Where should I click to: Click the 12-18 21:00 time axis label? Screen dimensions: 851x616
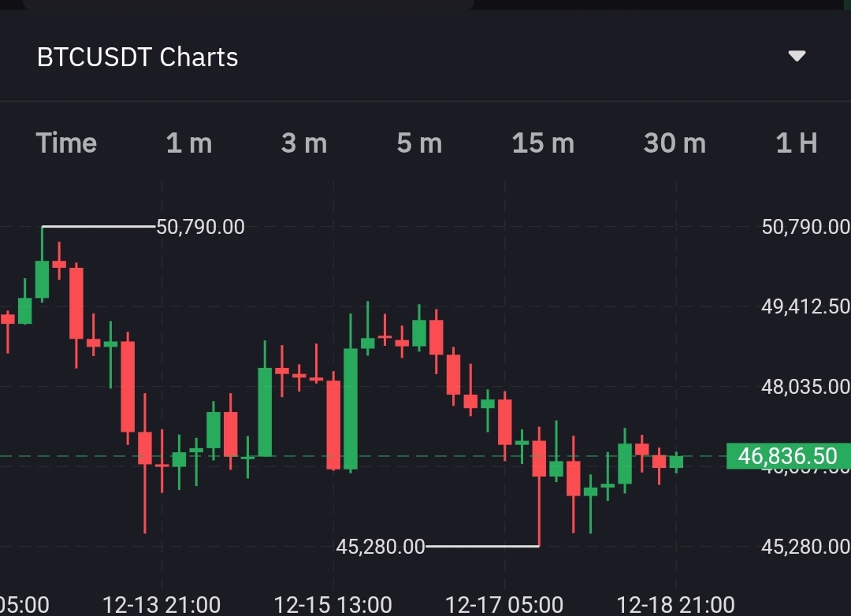click(x=675, y=605)
